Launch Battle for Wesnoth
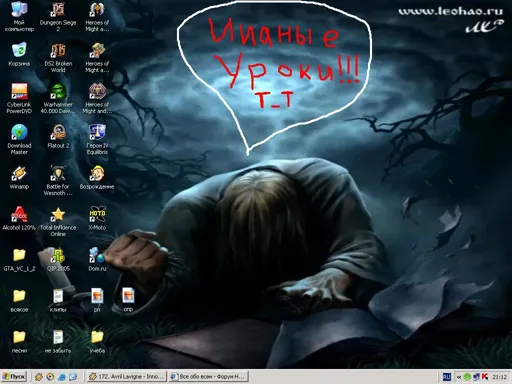This screenshot has height=384, width=512. pos(58,180)
